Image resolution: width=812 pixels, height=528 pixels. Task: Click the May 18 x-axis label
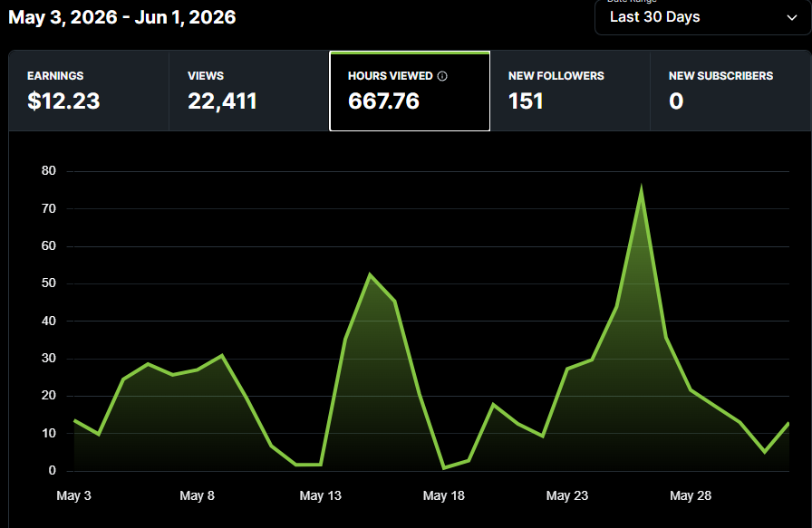pos(444,495)
